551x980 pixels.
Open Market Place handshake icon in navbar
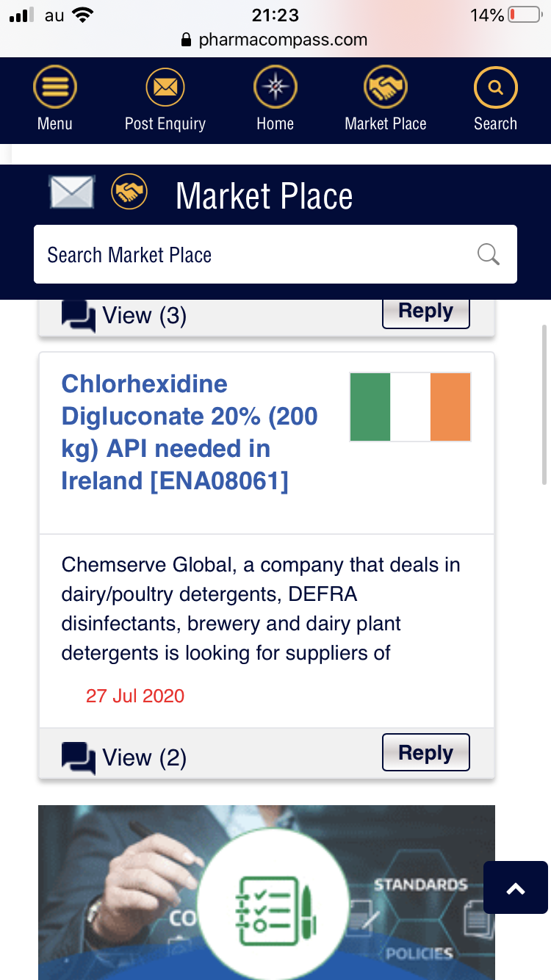point(386,89)
